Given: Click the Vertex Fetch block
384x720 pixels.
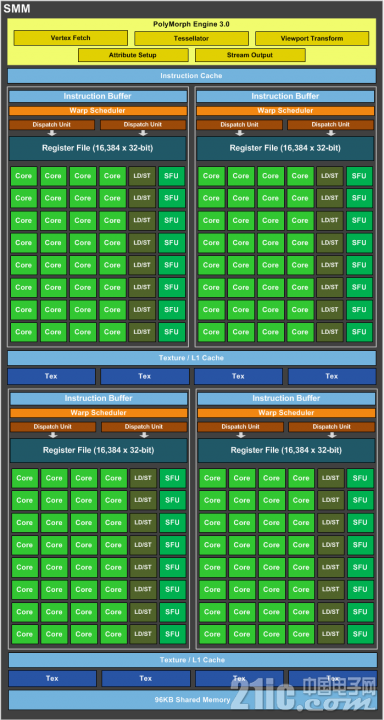Looking at the screenshot, I should (x=71, y=38).
